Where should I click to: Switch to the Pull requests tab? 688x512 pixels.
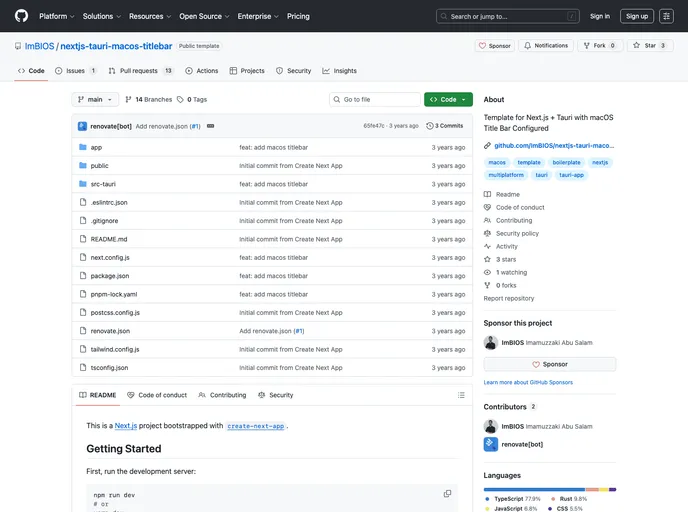coord(140,71)
